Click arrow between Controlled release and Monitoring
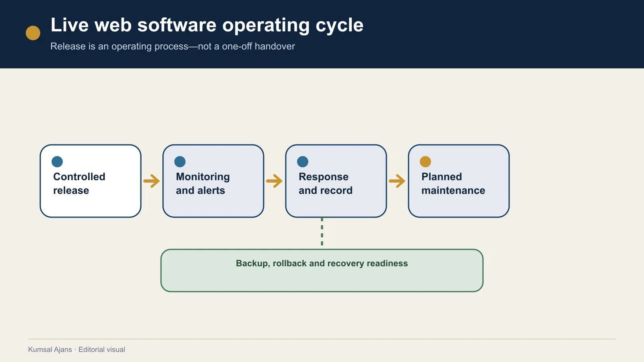Image resolution: width=644 pixels, height=362 pixels. [152, 181]
